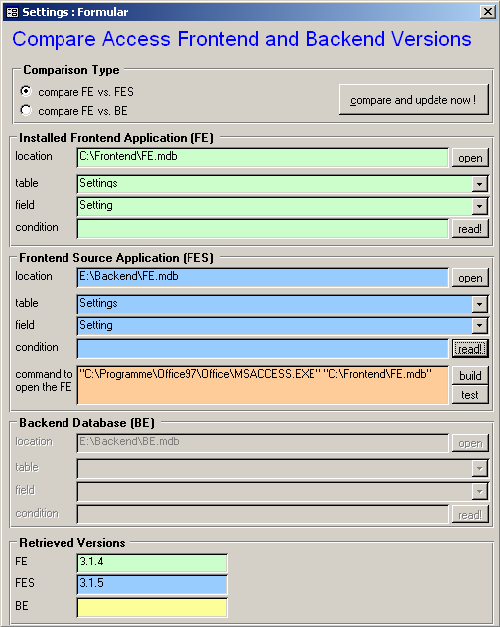
Task: Expand the FE table dropdown
Action: tap(479, 184)
